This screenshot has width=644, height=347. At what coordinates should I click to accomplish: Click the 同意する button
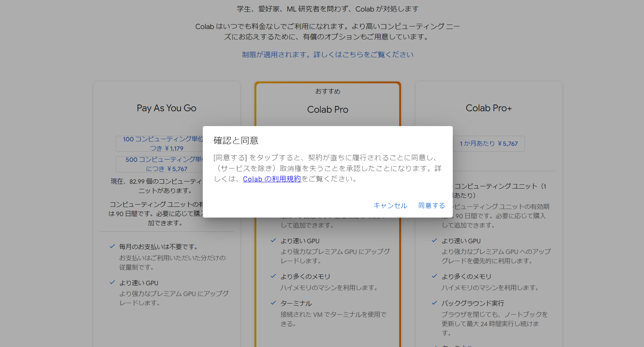click(431, 205)
